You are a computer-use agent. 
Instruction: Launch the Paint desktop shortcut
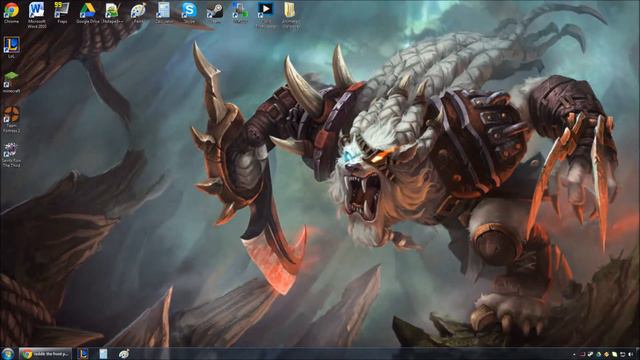[138, 12]
